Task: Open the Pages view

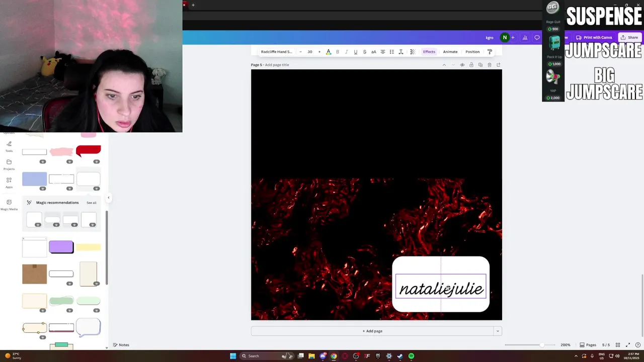Action: pyautogui.click(x=588, y=345)
